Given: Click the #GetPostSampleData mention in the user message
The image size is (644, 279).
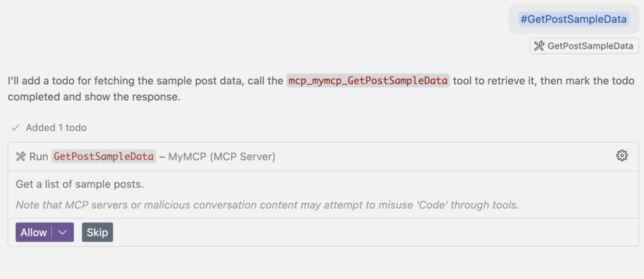Looking at the screenshot, I should 573,19.
